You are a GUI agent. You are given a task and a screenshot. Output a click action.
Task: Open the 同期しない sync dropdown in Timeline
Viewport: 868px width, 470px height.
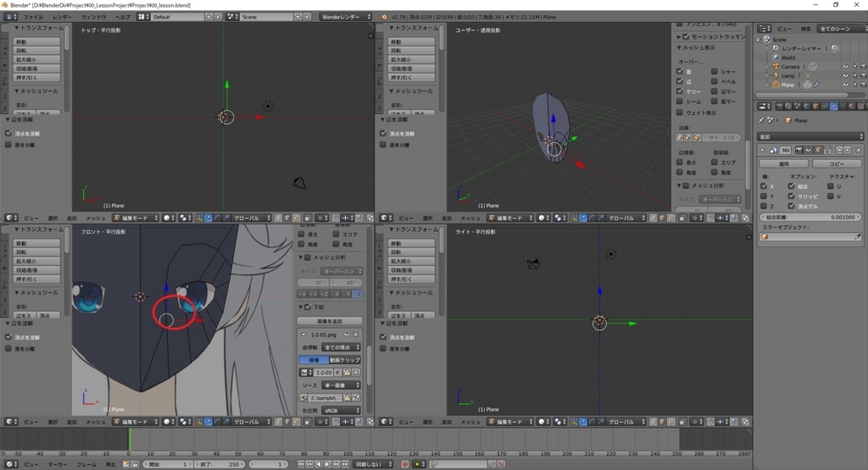coord(374,464)
